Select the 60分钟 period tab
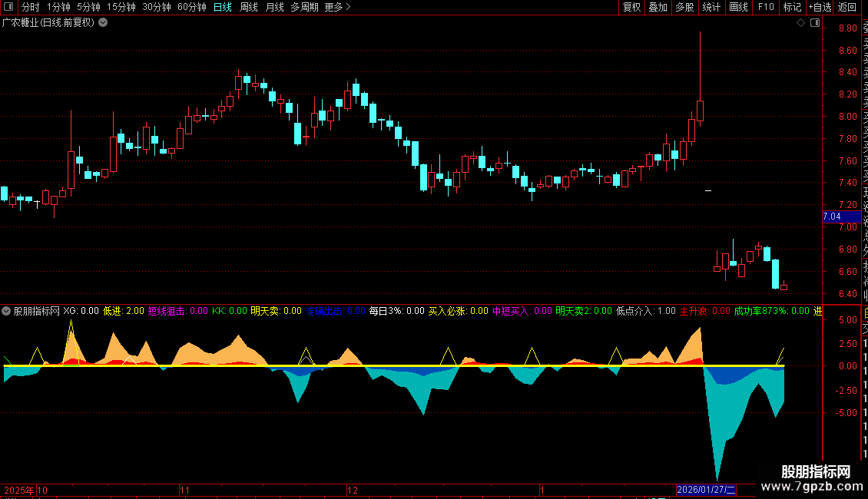Image resolution: width=868 pixels, height=499 pixels. point(192,7)
